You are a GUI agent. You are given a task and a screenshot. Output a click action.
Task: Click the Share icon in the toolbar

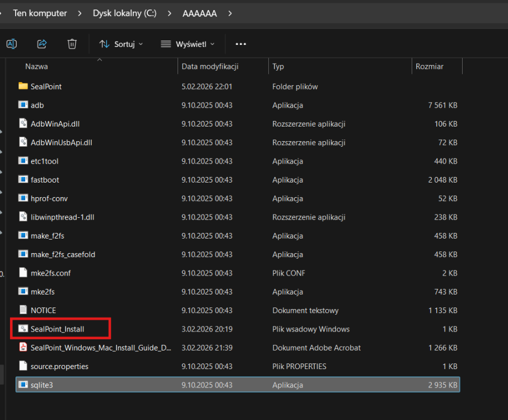coord(41,44)
